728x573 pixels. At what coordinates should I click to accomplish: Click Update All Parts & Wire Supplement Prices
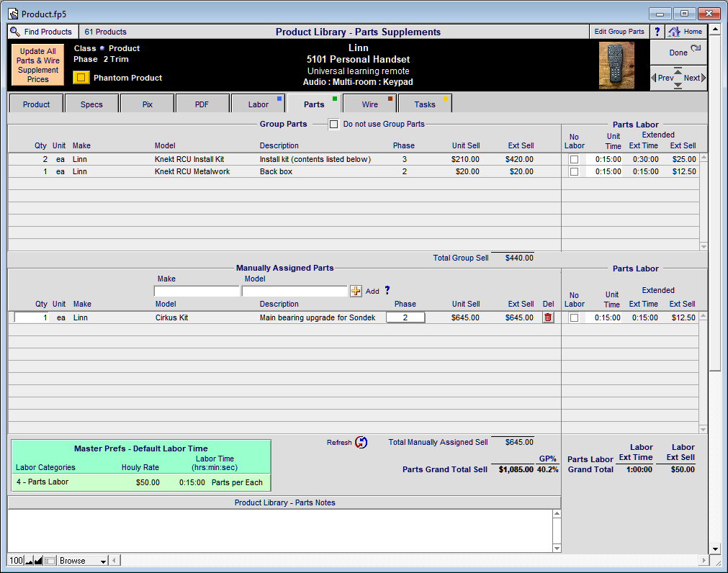[x=38, y=65]
